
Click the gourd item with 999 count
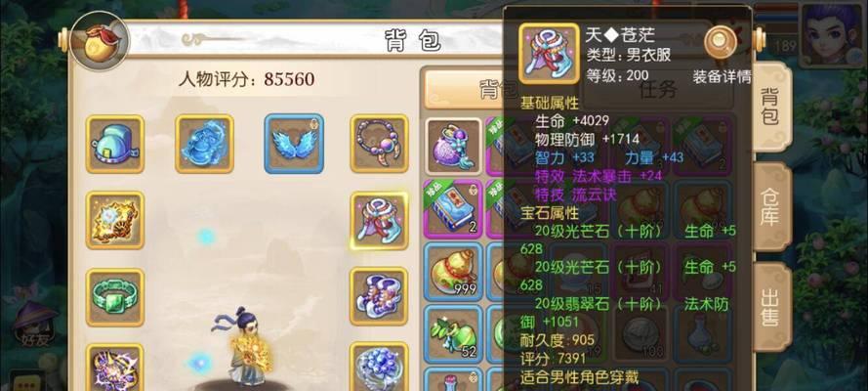453,272
